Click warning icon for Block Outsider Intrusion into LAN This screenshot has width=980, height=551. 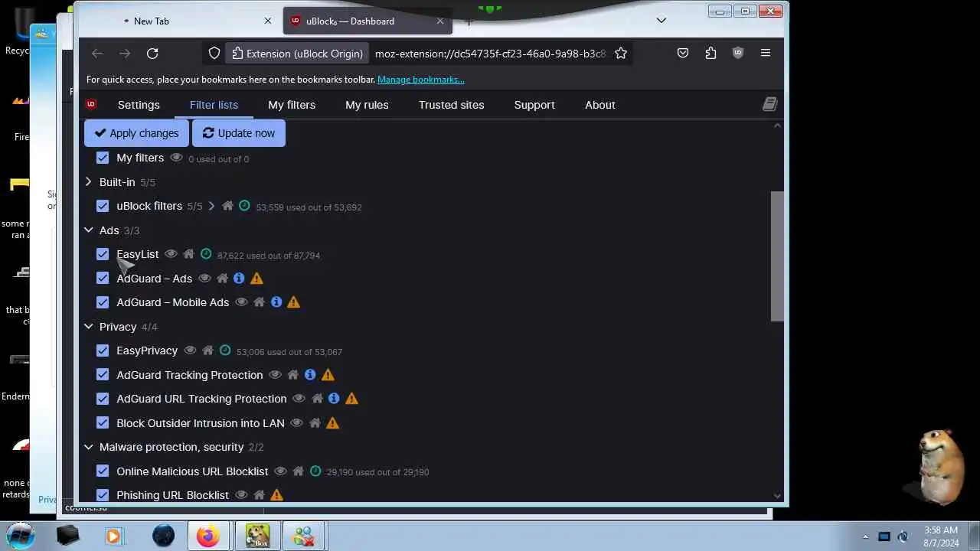click(x=332, y=423)
